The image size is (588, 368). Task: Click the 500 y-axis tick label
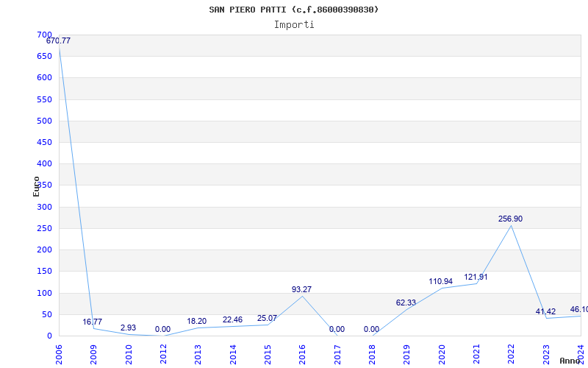point(44,121)
